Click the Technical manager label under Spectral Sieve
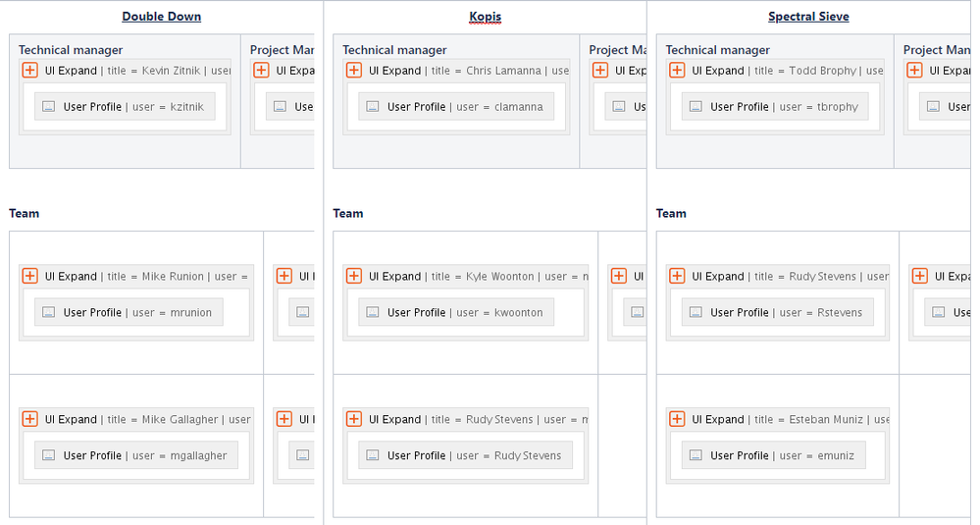The image size is (980, 525). click(x=717, y=50)
